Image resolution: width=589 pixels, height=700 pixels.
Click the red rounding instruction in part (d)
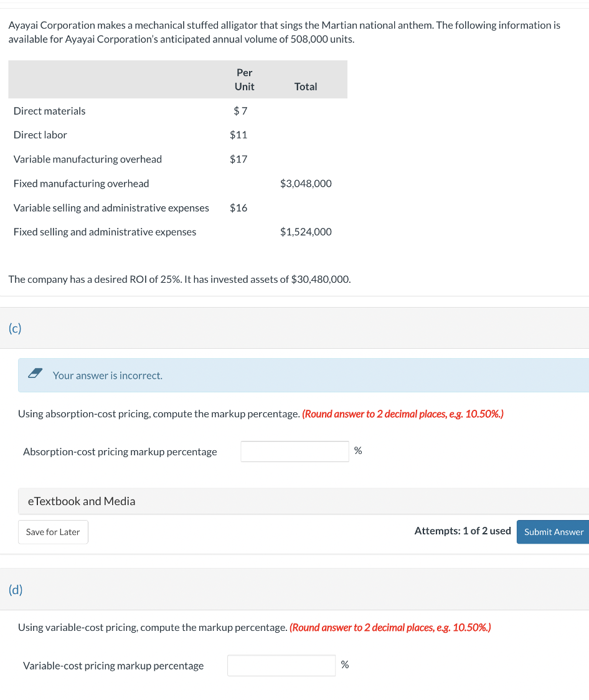(389, 627)
